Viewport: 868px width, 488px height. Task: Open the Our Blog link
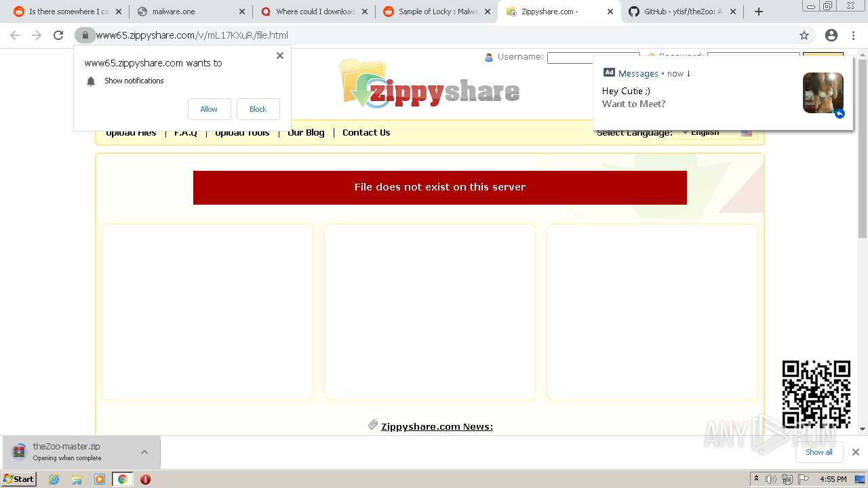point(306,133)
